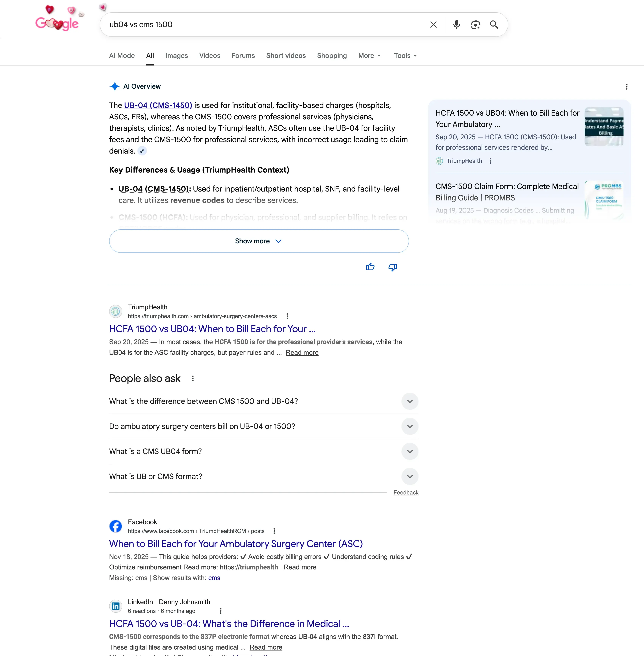Show results with 'cms' on the Facebook result

(x=214, y=578)
